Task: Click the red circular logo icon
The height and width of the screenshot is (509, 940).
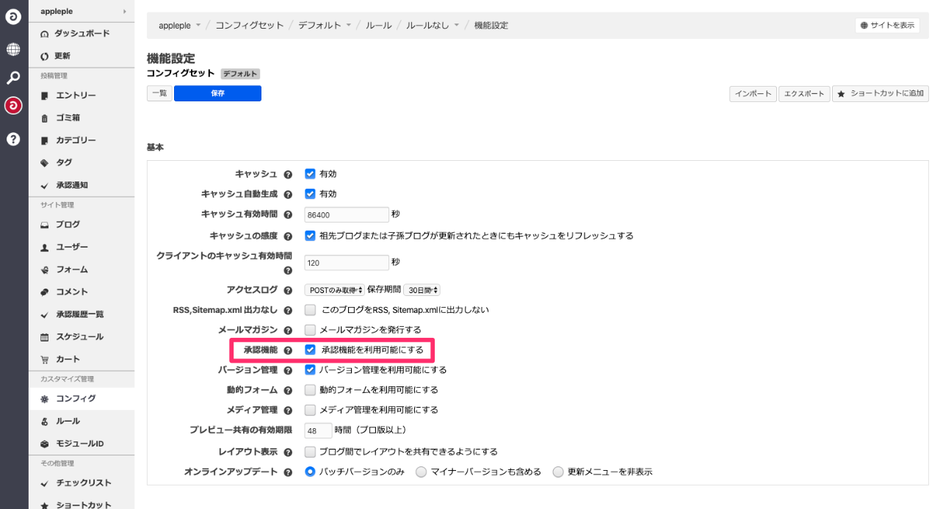Action: [x=13, y=106]
